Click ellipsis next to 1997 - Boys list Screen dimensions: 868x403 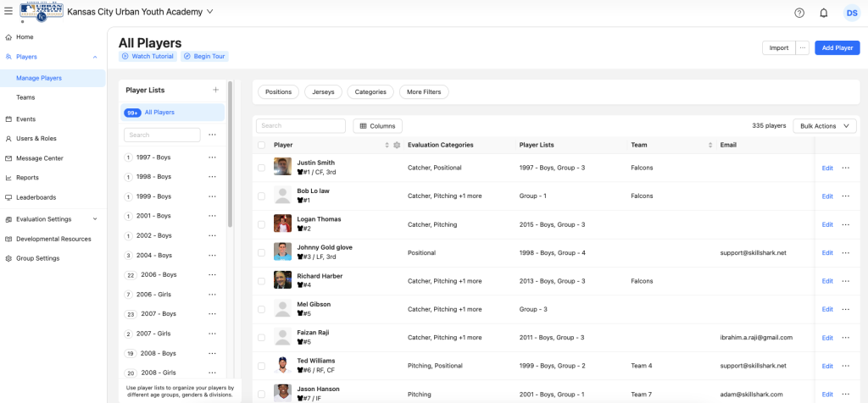(212, 157)
